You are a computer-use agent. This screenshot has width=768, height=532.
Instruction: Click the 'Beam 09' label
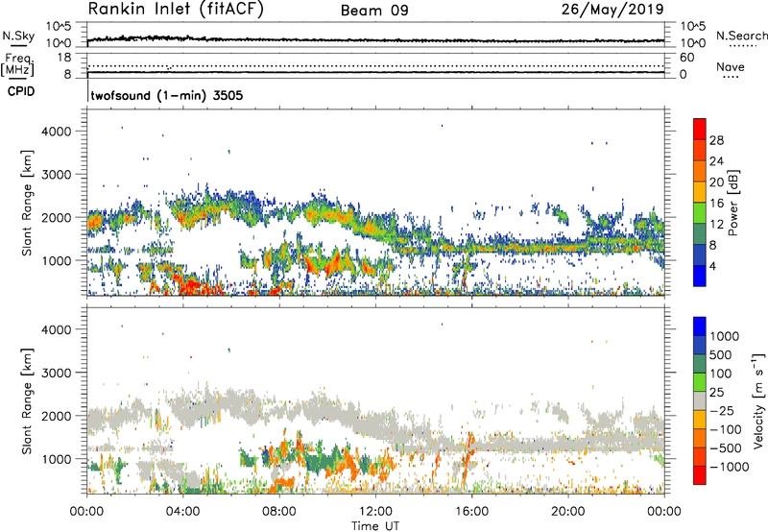pyautogui.click(x=374, y=11)
